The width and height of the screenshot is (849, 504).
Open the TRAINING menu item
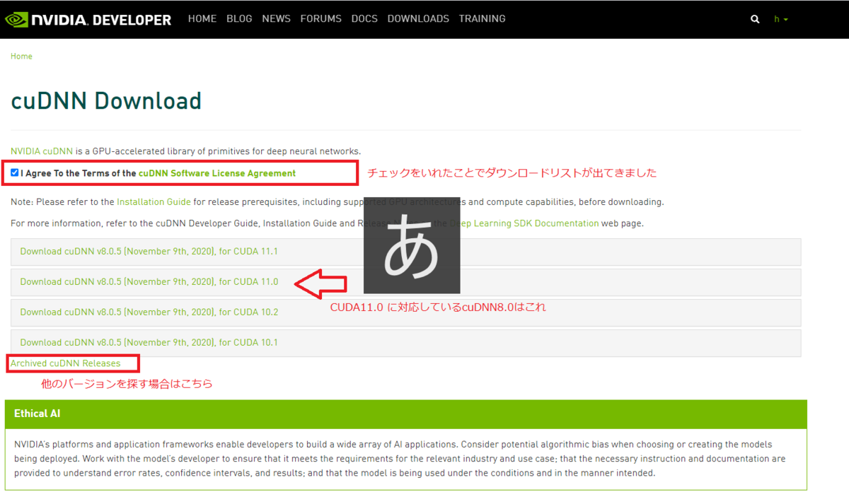(x=482, y=19)
